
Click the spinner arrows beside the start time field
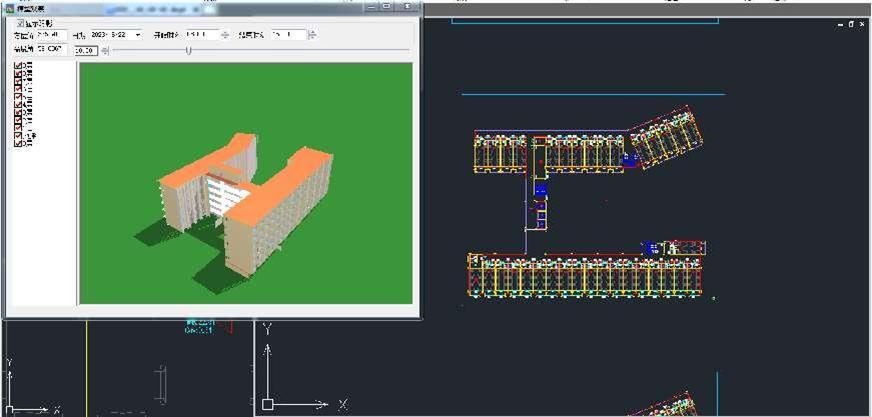point(224,35)
